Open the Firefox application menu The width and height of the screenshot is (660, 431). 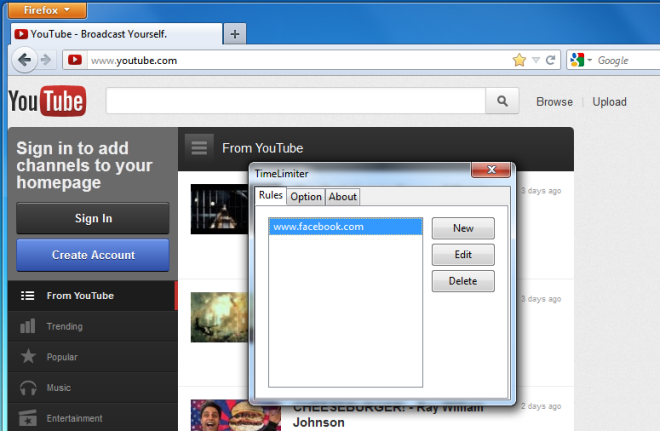pos(47,10)
